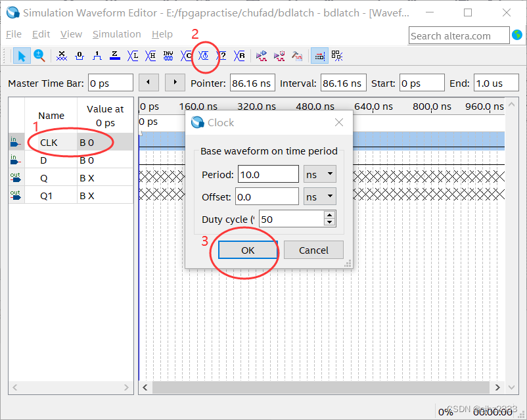This screenshot has width=527, height=420.
Task: Open Arbitrary Value tool
Action: tap(221, 56)
